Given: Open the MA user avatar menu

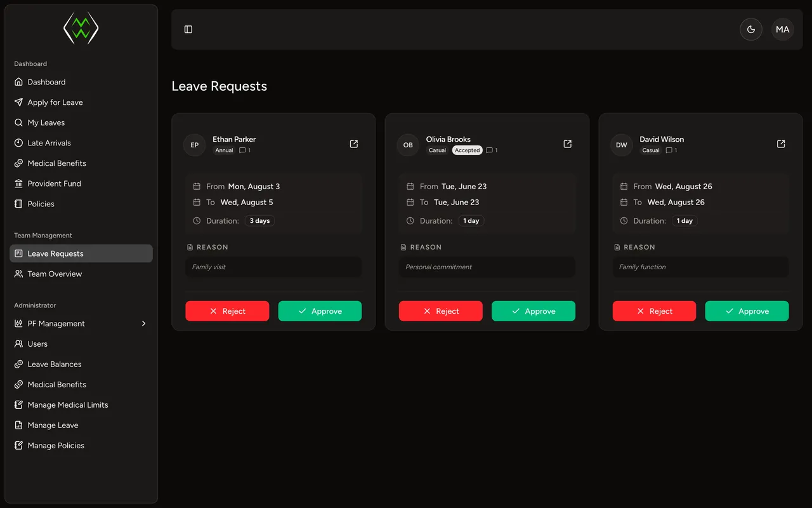Looking at the screenshot, I should pos(783,29).
